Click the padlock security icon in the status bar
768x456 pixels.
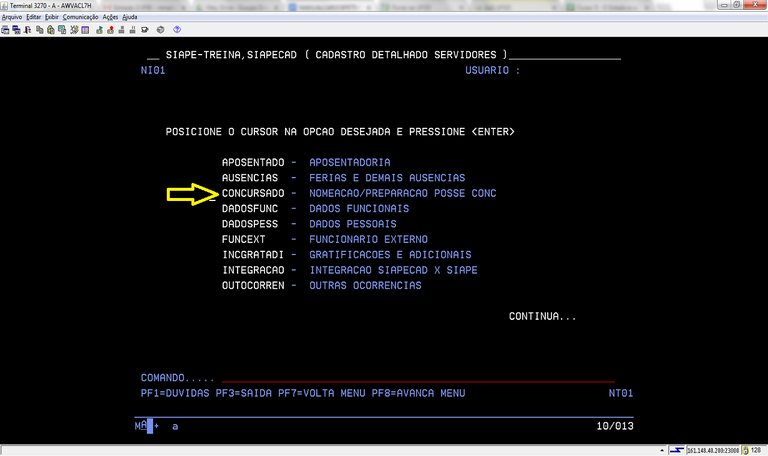743,449
